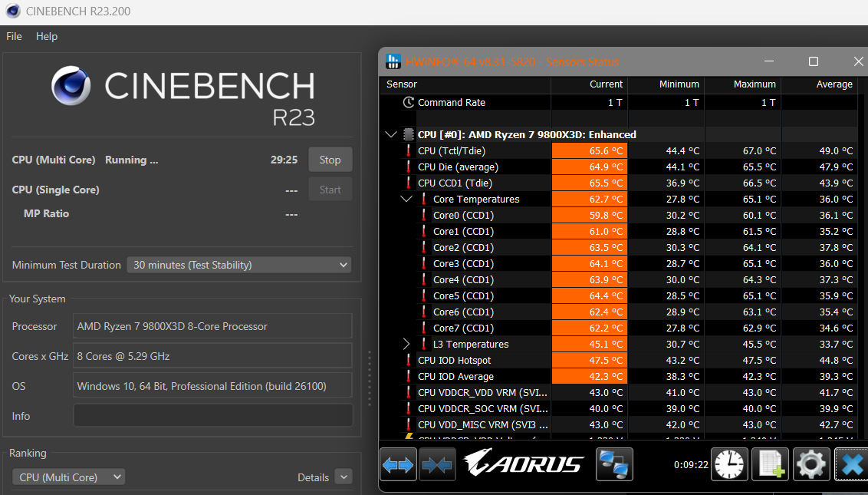Viewport: 868px width, 495px height.
Task: Start HWiNFO log file with plus-sheet icon
Action: pyautogui.click(x=771, y=464)
